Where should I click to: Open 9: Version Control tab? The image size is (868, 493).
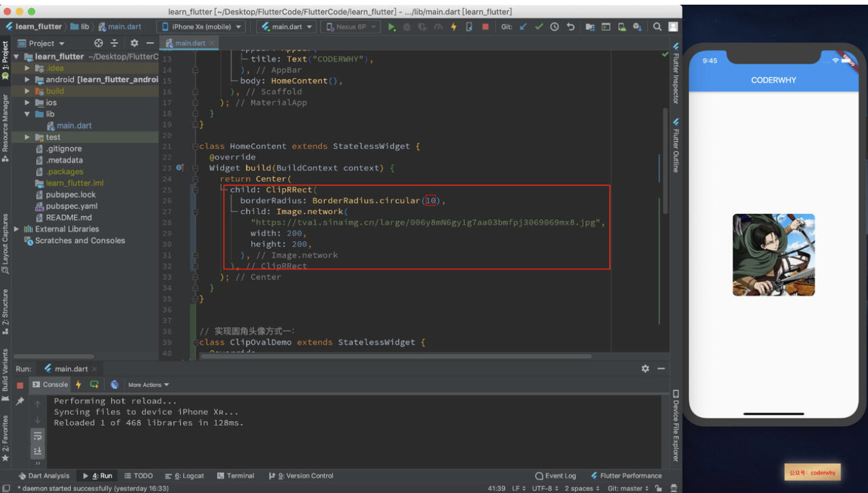tap(301, 476)
